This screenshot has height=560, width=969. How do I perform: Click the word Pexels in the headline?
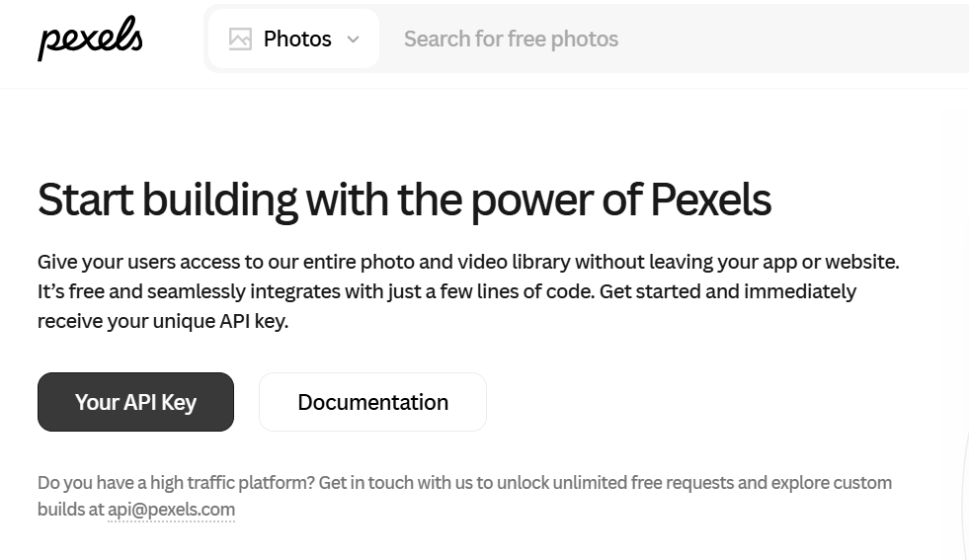click(710, 200)
